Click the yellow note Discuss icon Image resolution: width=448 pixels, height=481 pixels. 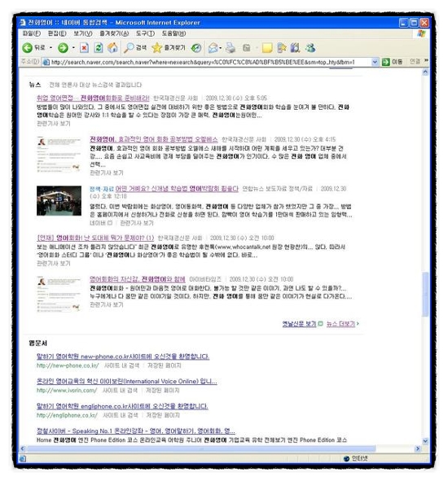267,47
